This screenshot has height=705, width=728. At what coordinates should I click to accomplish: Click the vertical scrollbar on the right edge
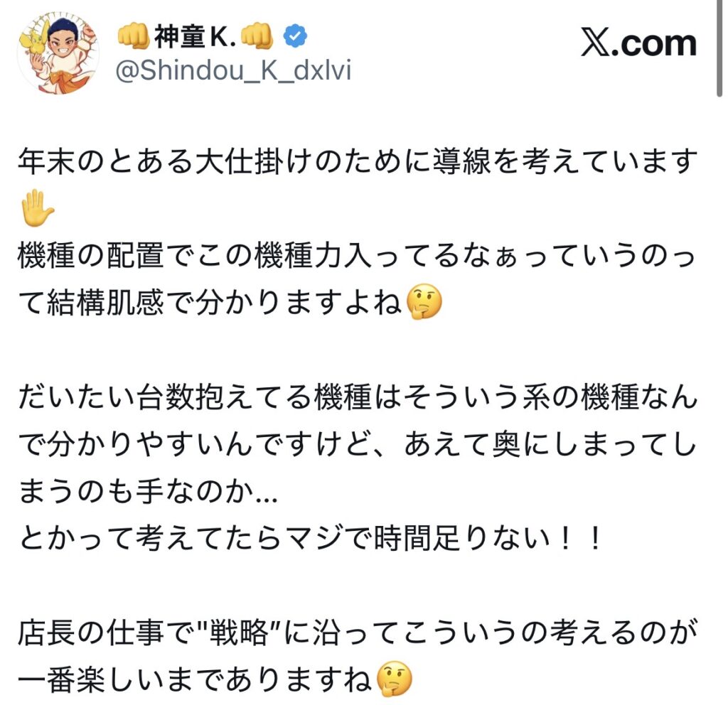pos(719,48)
